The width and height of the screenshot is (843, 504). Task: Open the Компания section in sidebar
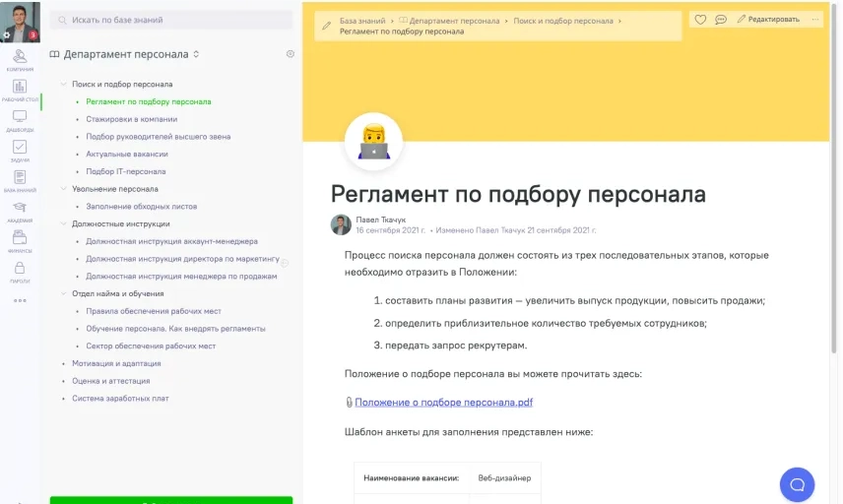[20, 59]
